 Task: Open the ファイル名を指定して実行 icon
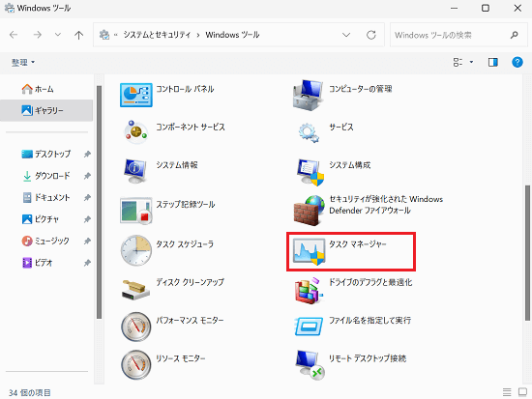tap(309, 327)
